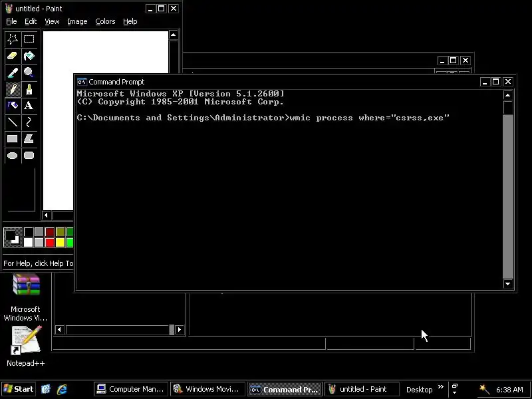Click the taskbar clock showing 6:38 AM
The image size is (532, 399).
[509, 390]
